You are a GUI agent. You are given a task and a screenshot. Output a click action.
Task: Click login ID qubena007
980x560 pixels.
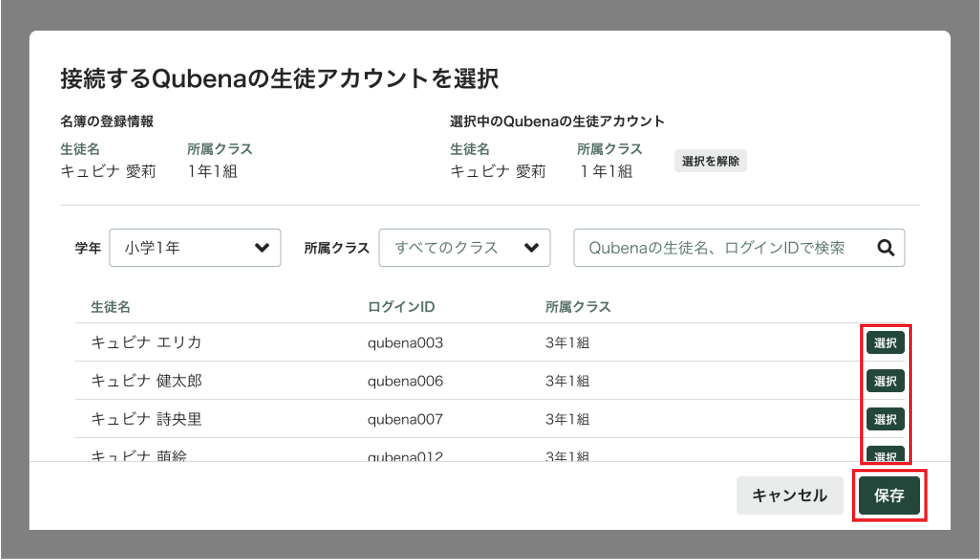(x=405, y=419)
